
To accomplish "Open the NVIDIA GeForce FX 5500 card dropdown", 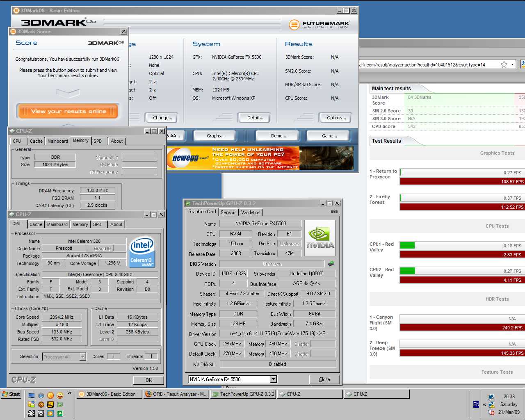I will (274, 379).
